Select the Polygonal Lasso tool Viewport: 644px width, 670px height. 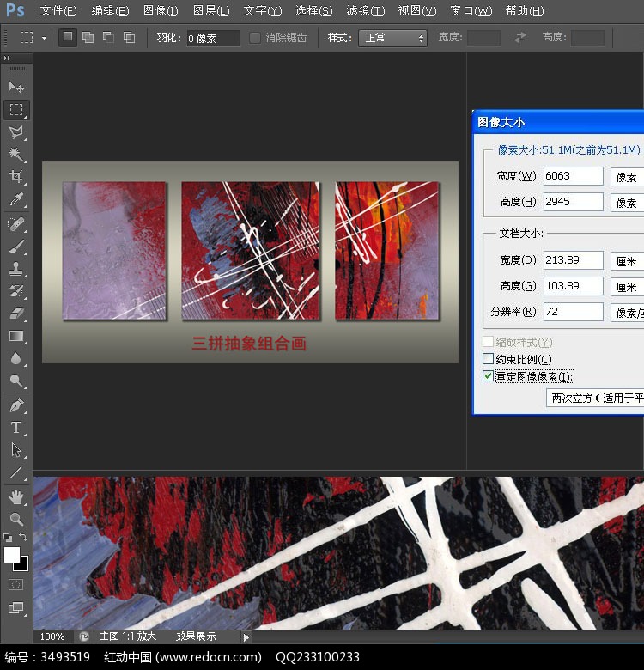pos(16,132)
